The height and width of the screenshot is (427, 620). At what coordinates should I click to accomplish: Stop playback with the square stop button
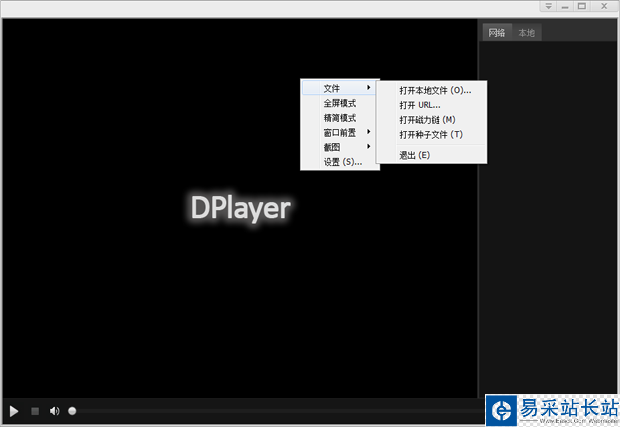(35, 411)
